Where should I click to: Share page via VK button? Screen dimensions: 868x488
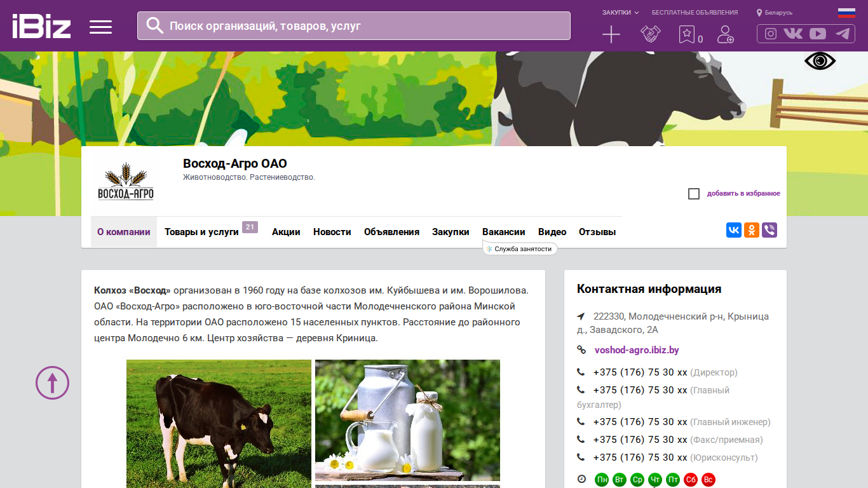click(734, 230)
